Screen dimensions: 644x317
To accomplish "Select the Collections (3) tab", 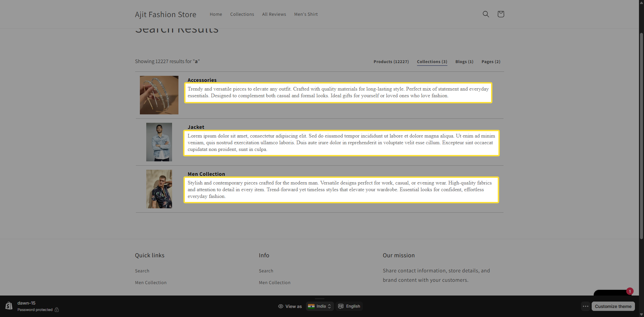I will (432, 62).
